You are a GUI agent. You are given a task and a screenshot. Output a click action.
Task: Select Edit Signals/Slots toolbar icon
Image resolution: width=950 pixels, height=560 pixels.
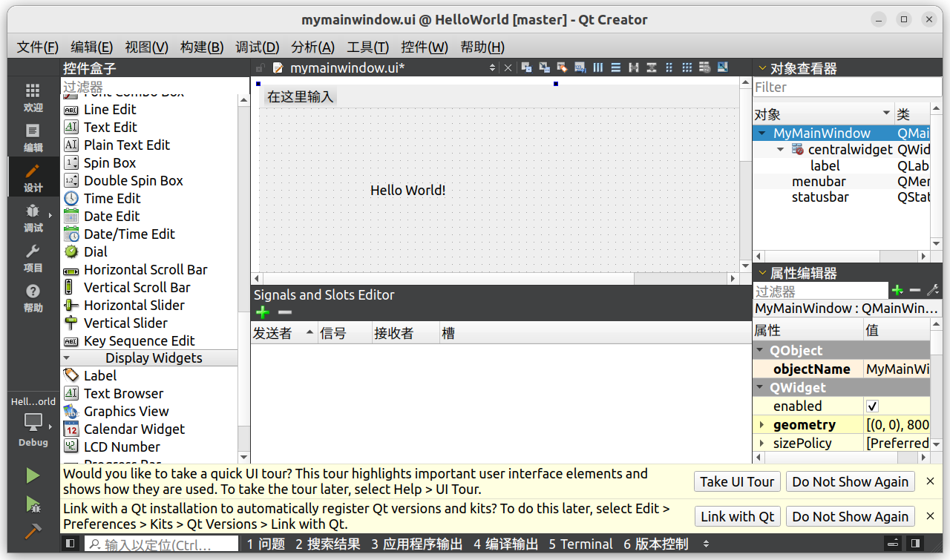pyautogui.click(x=544, y=67)
